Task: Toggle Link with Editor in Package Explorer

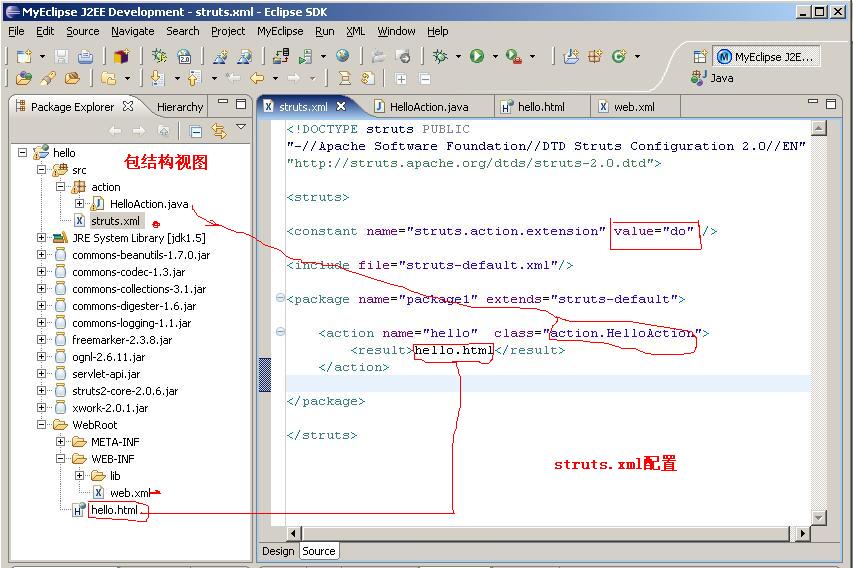Action: 218,131
